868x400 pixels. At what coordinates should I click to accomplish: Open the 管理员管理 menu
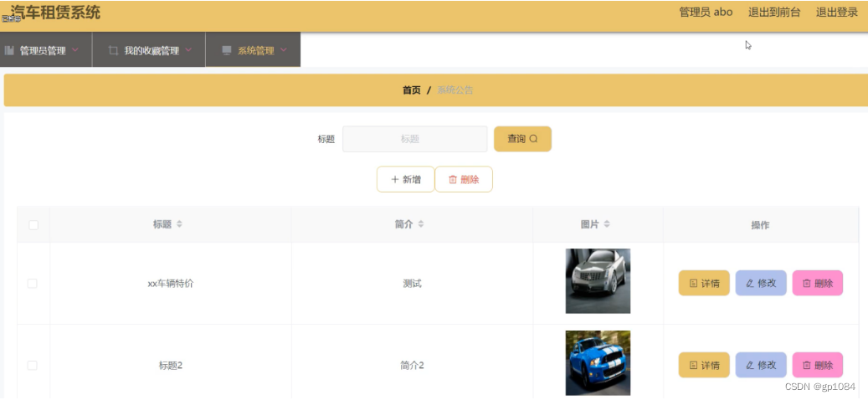[x=46, y=50]
